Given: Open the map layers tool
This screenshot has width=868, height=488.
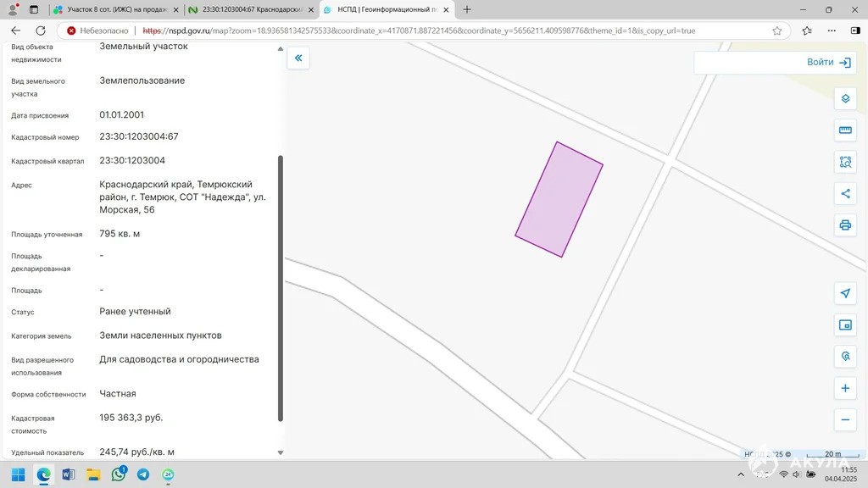Looking at the screenshot, I should 845,98.
